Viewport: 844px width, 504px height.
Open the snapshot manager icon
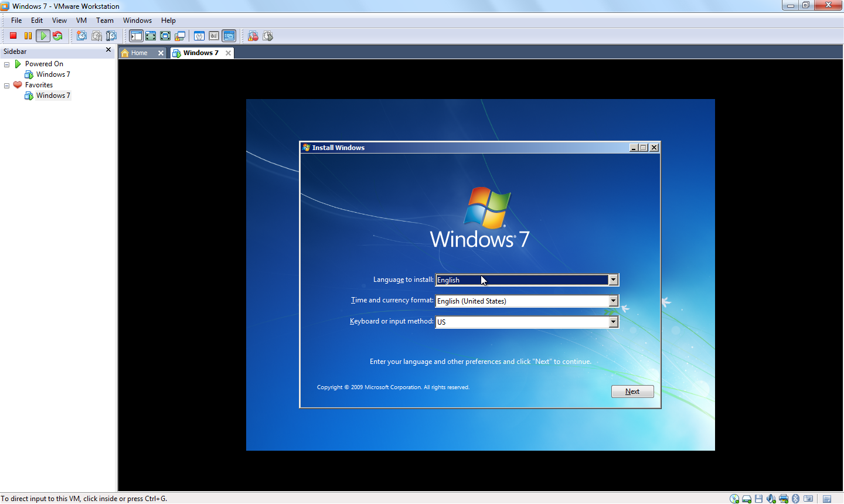pos(111,36)
